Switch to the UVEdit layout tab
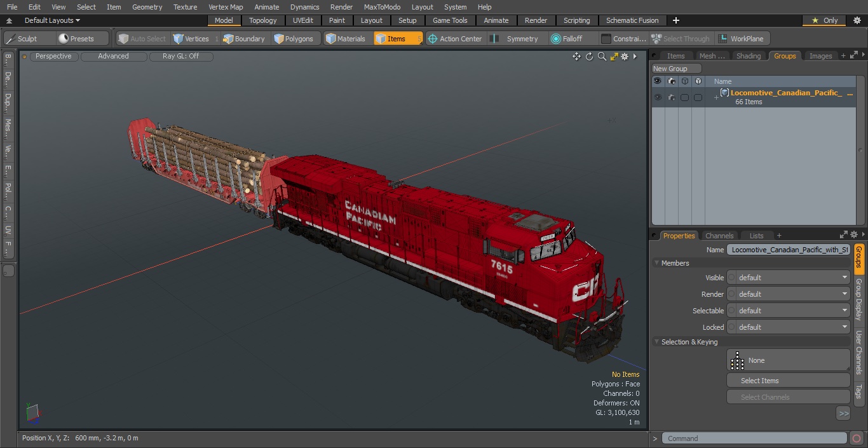This screenshot has height=448, width=868. click(x=303, y=20)
